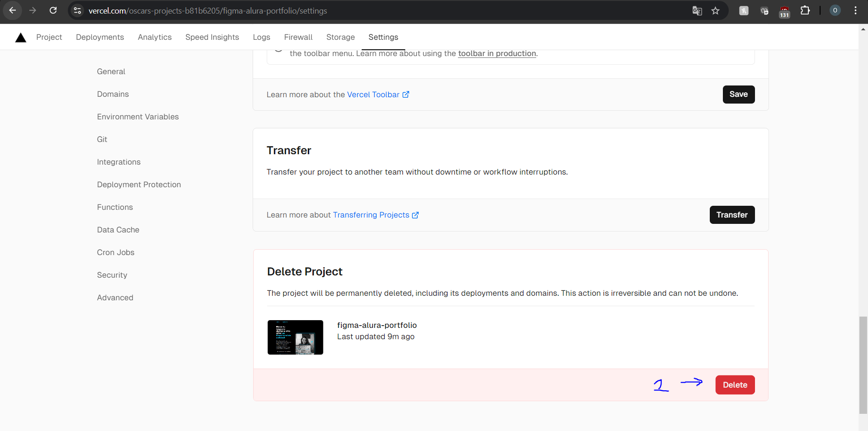Click the figma-alura-portfolio project name
The width and height of the screenshot is (868, 431).
(x=377, y=325)
